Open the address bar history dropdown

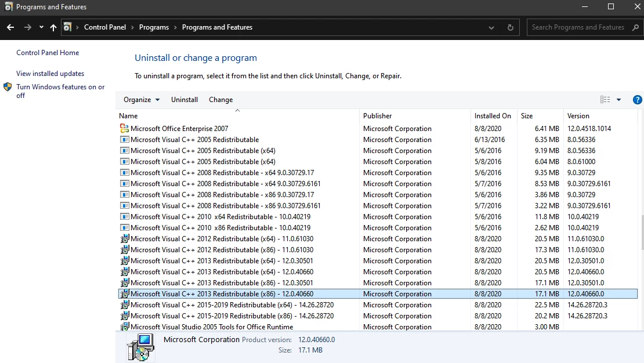tap(491, 27)
